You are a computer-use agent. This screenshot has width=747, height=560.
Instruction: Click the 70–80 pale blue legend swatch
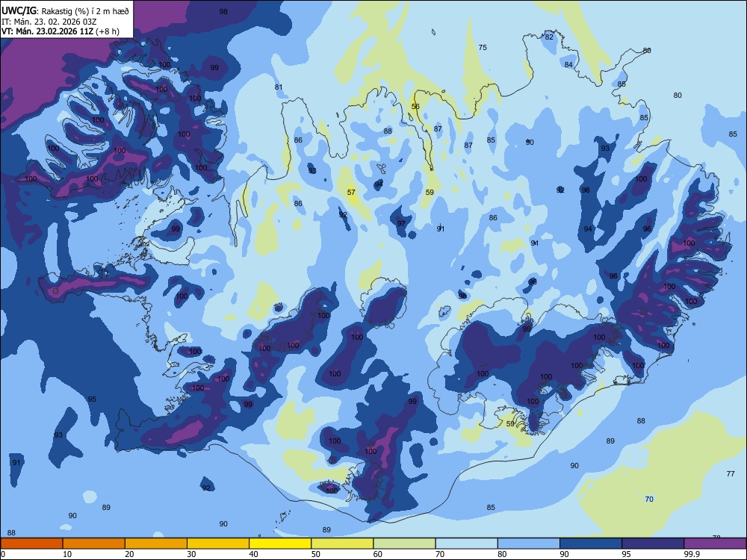tap(466, 544)
